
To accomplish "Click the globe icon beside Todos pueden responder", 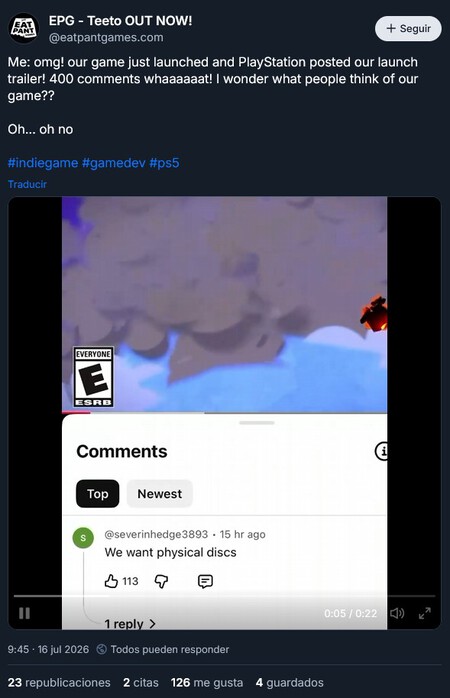I will click(101, 649).
